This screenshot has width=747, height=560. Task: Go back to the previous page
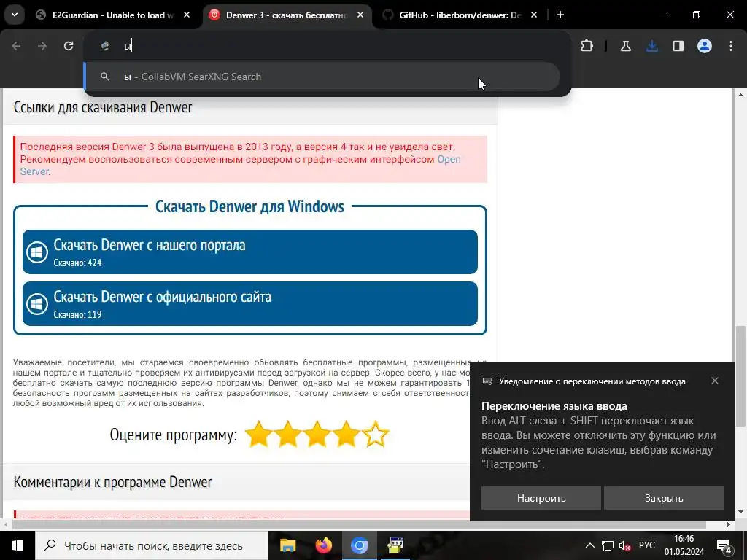click(16, 46)
